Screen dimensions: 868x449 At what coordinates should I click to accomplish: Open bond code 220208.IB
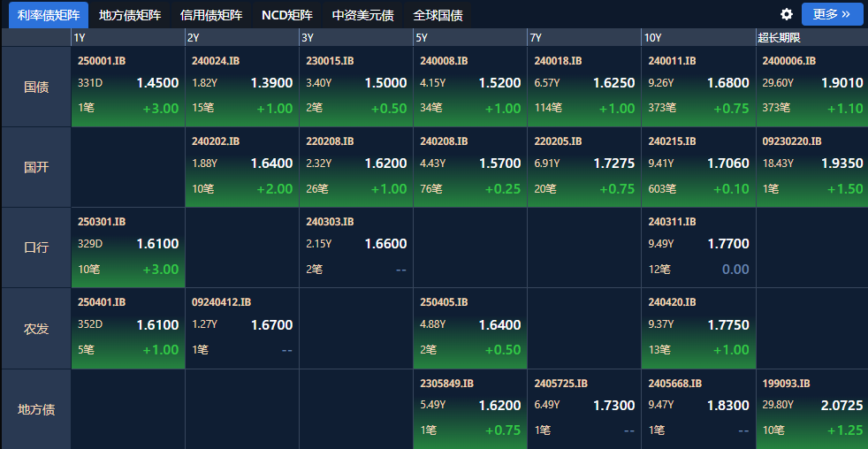click(330, 141)
